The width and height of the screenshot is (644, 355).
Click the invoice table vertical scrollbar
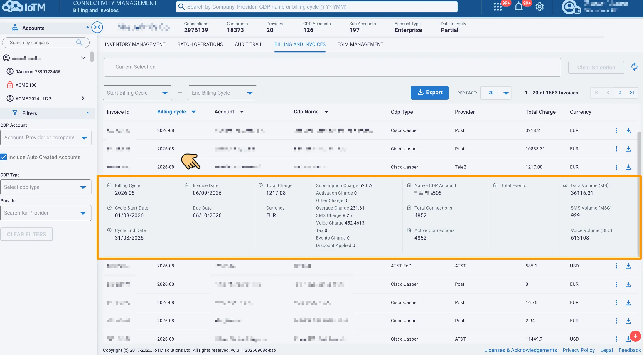pyautogui.click(x=639, y=194)
